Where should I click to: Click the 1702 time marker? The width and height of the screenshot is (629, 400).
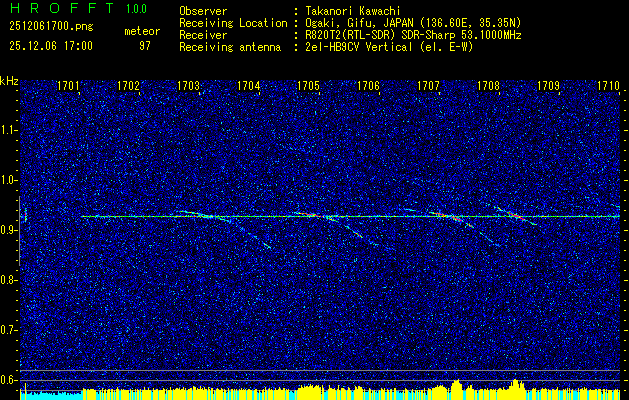[x=128, y=86]
